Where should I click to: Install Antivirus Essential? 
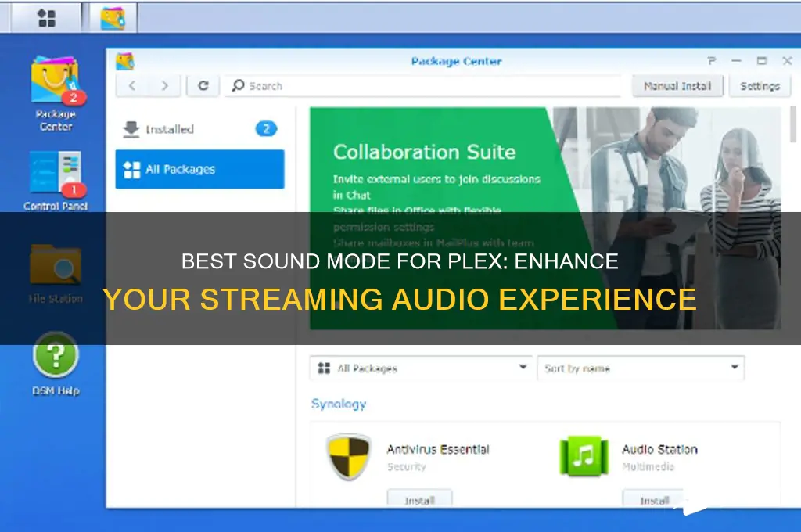tap(419, 499)
